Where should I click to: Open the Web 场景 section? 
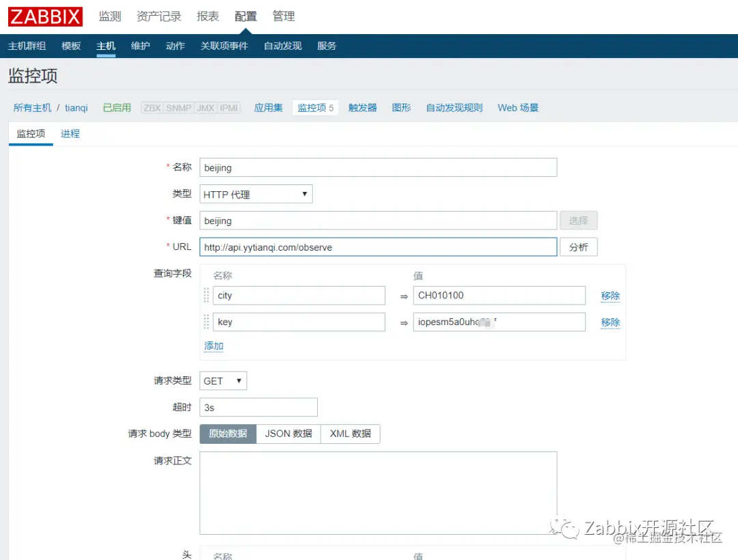pyautogui.click(x=517, y=107)
